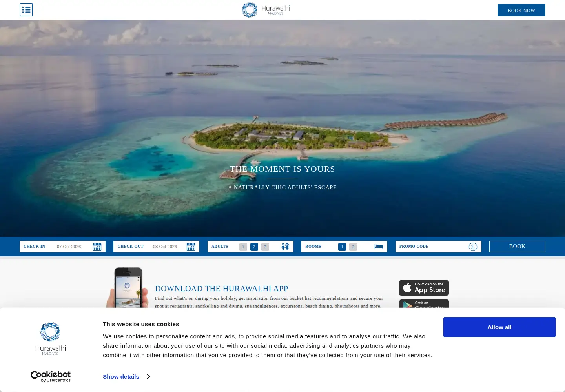Select 2 rooms

click(353, 247)
